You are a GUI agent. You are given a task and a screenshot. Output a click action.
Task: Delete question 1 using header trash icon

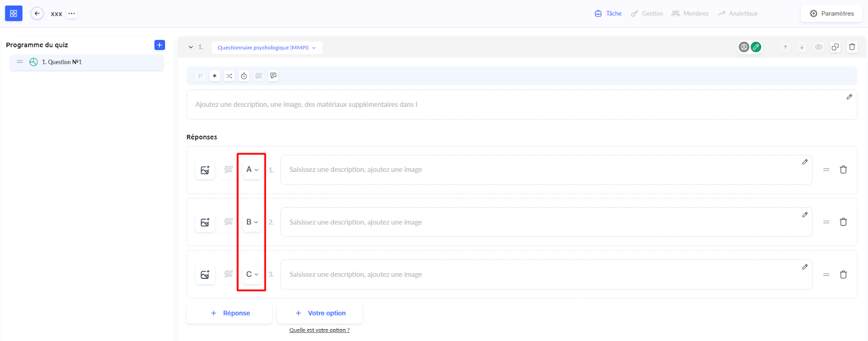coord(852,47)
